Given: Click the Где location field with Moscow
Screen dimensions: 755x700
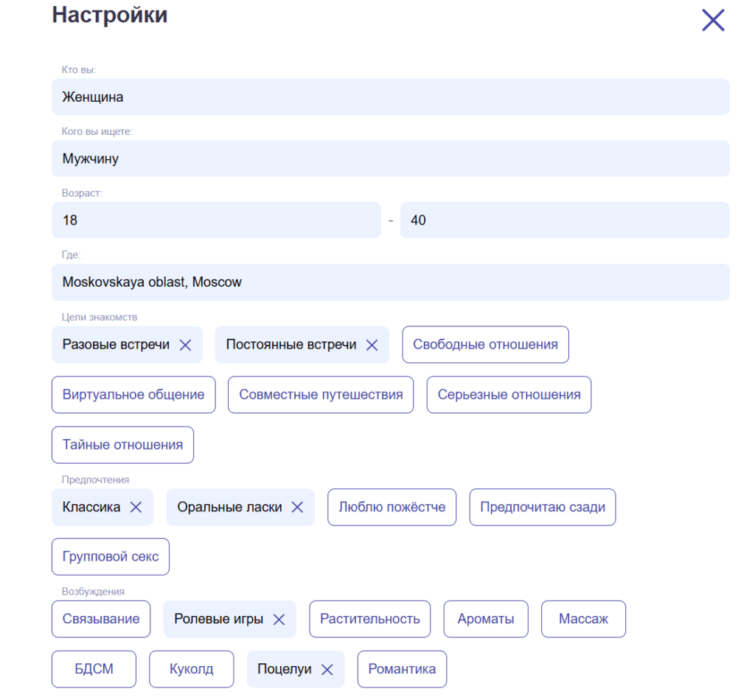Looking at the screenshot, I should [390, 282].
